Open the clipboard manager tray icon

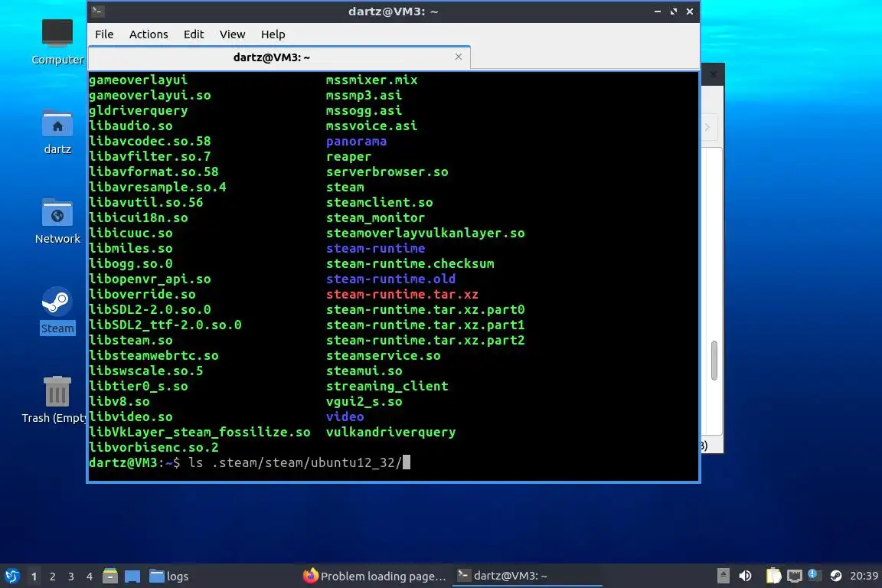click(774, 576)
